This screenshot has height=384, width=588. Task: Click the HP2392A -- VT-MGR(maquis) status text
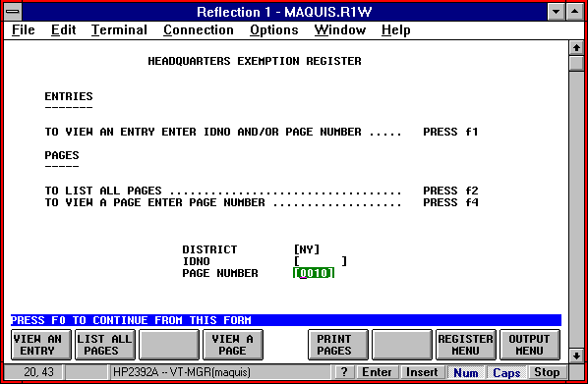[x=182, y=372]
